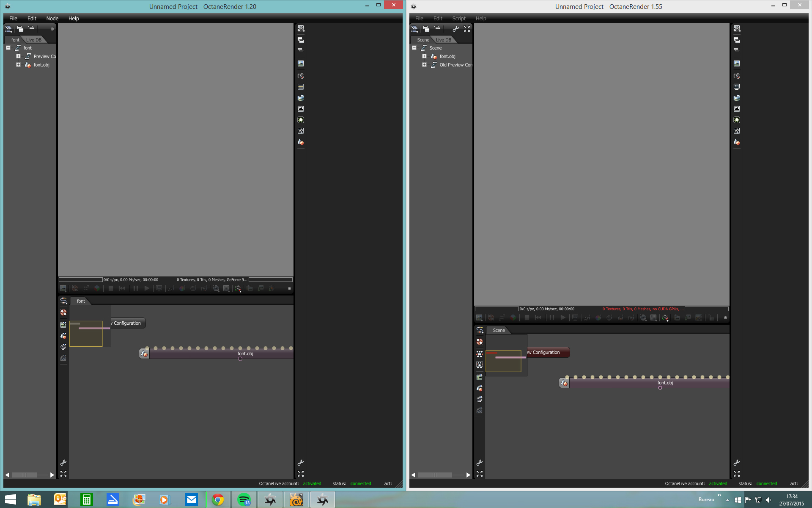Screen dimensions: 812x508
Task: Toggle the material ball visibility icon in 1.20 graph sidebar
Action: (63, 347)
